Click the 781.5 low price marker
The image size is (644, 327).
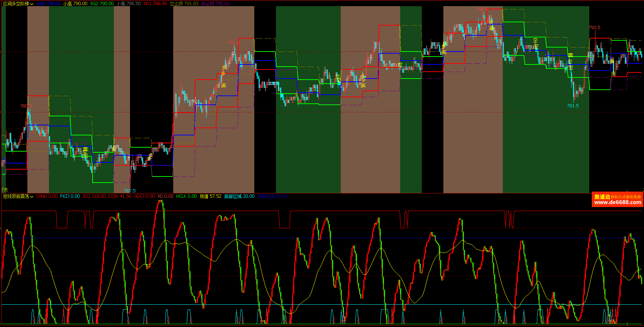(573, 106)
